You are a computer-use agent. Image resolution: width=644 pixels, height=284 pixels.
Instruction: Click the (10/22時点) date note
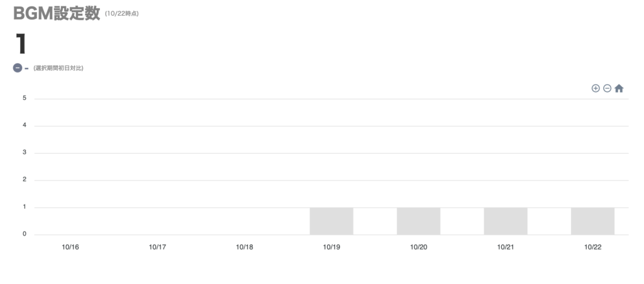122,14
